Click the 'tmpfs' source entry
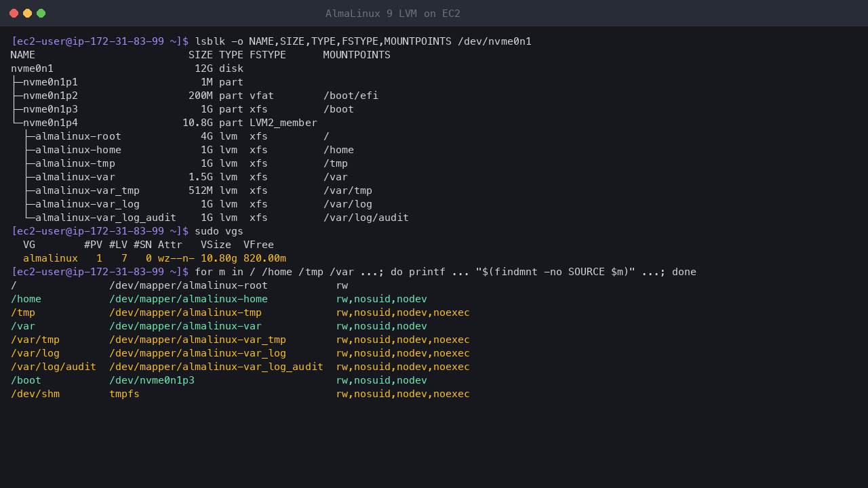Viewport: 868px width, 488px height. 124,394
